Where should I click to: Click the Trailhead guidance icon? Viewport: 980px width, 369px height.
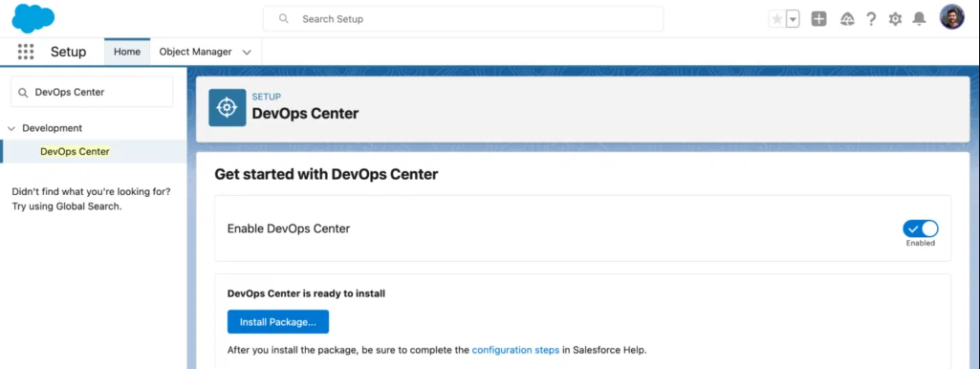click(847, 19)
